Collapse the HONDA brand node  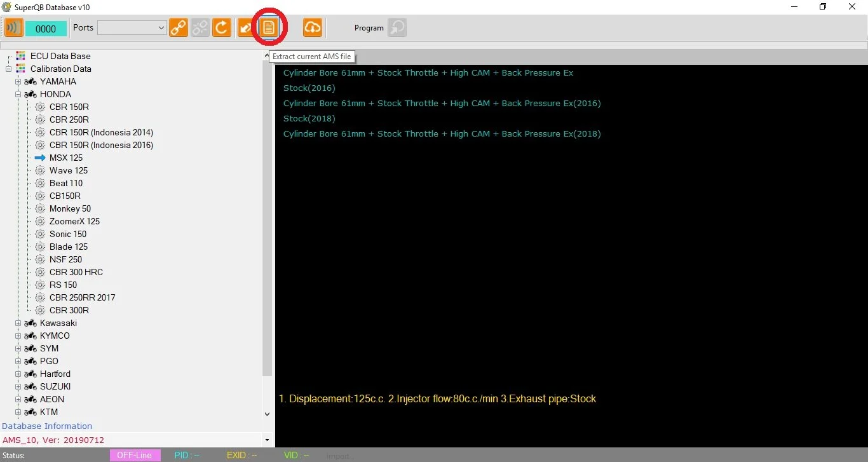[x=18, y=94]
